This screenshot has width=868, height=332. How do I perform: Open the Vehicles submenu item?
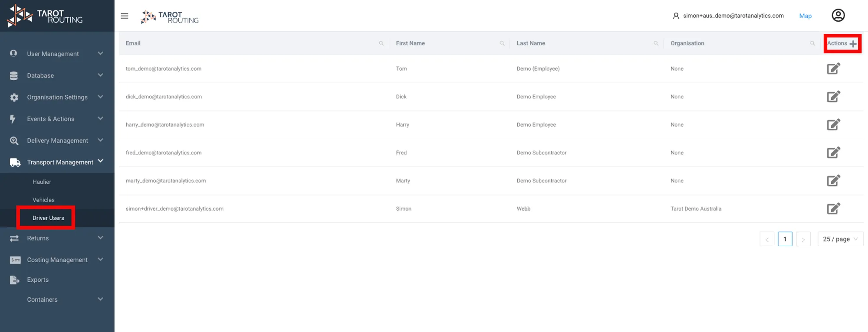tap(43, 200)
